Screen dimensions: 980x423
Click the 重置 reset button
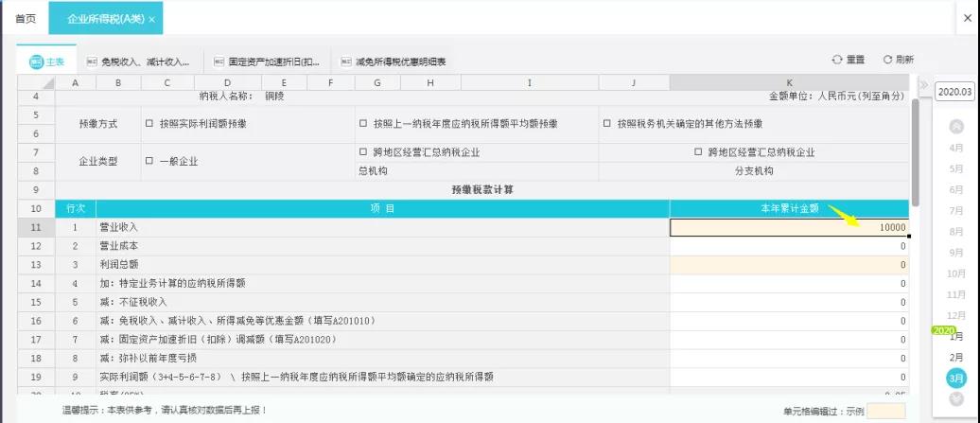[849, 60]
